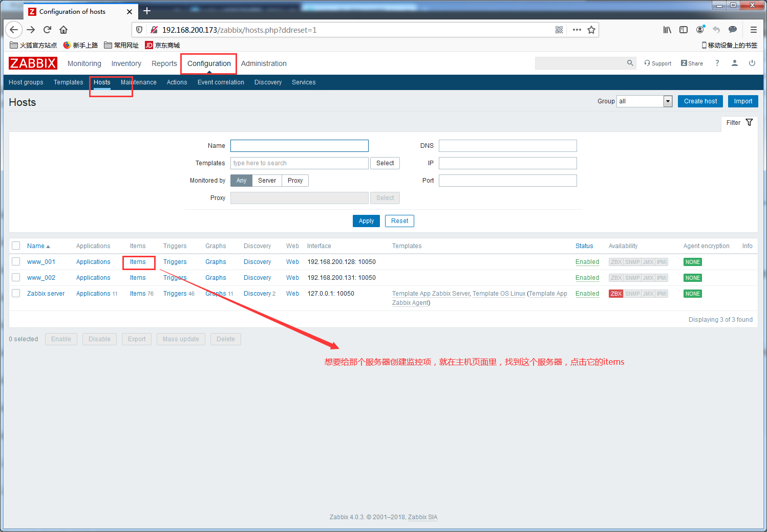Click the Zabbix logo

coord(33,63)
